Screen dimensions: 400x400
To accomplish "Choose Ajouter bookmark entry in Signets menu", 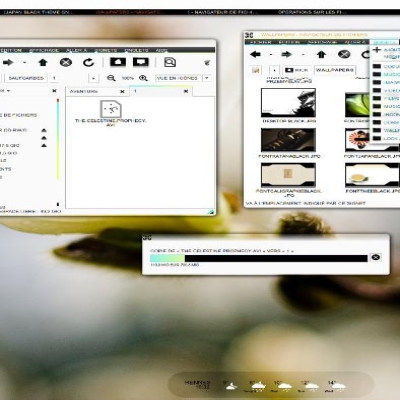I will tap(385, 50).
